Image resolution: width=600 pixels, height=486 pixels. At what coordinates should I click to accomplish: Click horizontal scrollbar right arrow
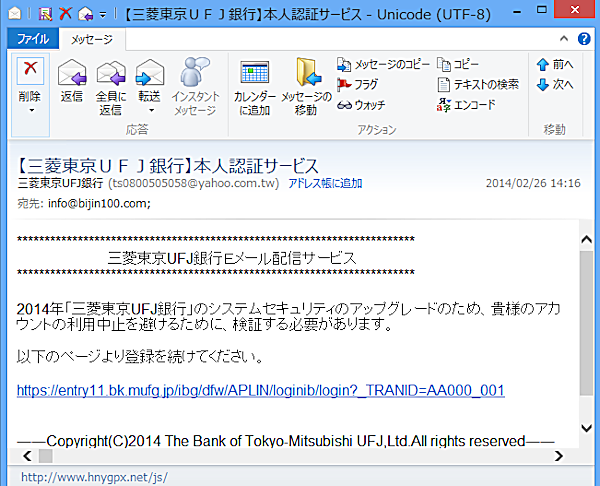(x=559, y=456)
